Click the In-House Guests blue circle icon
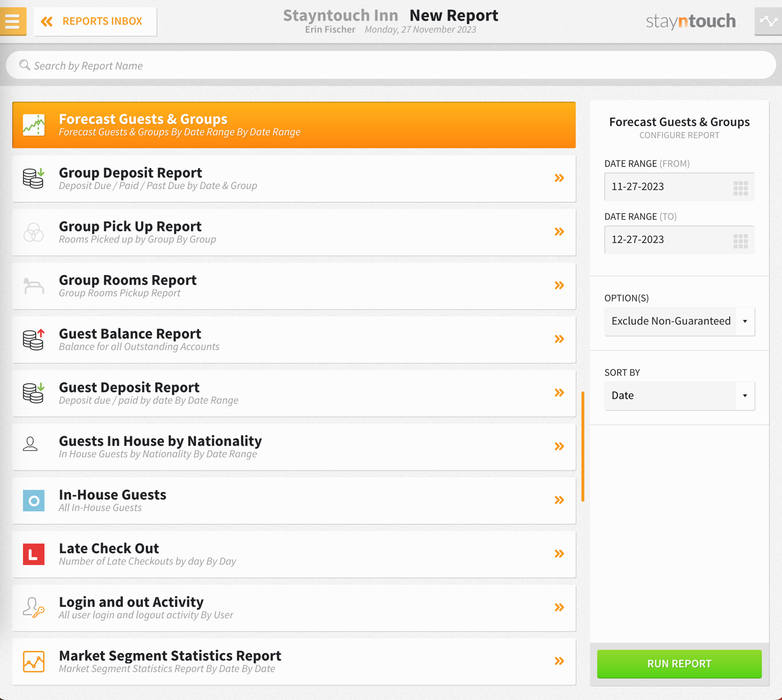This screenshot has height=700, width=782. tap(34, 500)
